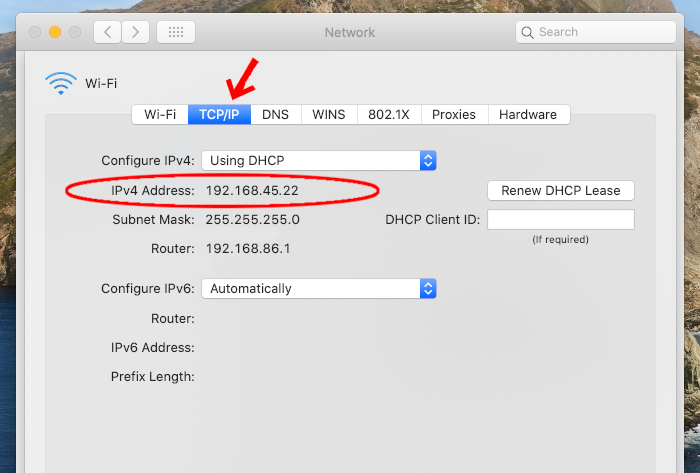Viewport: 700px width, 473px height.
Task: Click the Subnet Mask label
Action: pyautogui.click(x=154, y=220)
